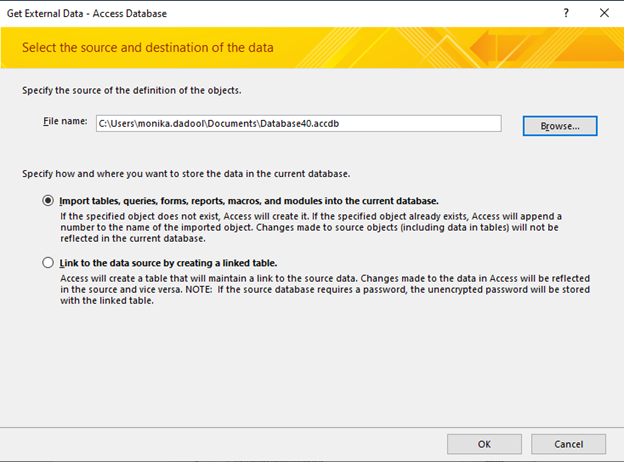Click the bold 'Link to the data source' label
This screenshot has height=462, width=624.
[x=167, y=263]
